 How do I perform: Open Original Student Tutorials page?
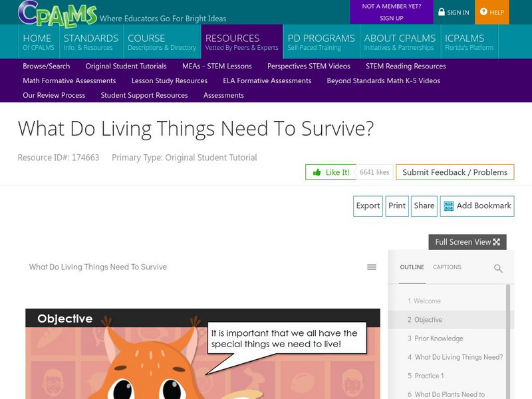tap(126, 66)
